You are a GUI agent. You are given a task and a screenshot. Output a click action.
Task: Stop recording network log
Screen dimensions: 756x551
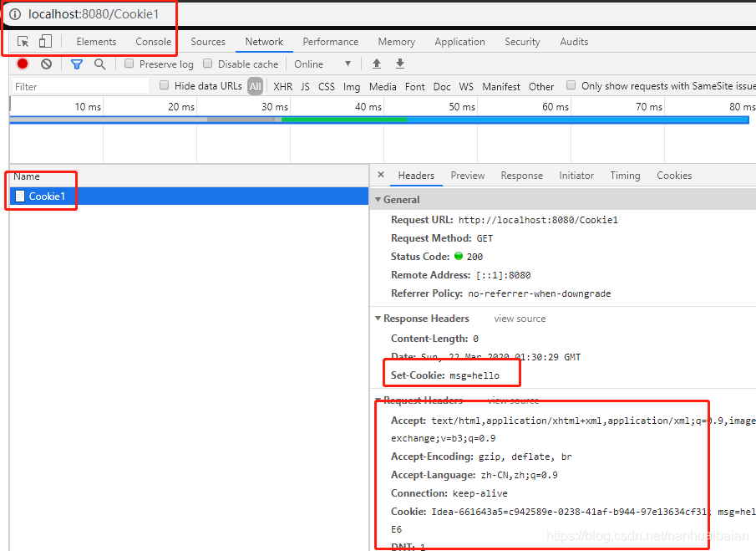(x=23, y=64)
